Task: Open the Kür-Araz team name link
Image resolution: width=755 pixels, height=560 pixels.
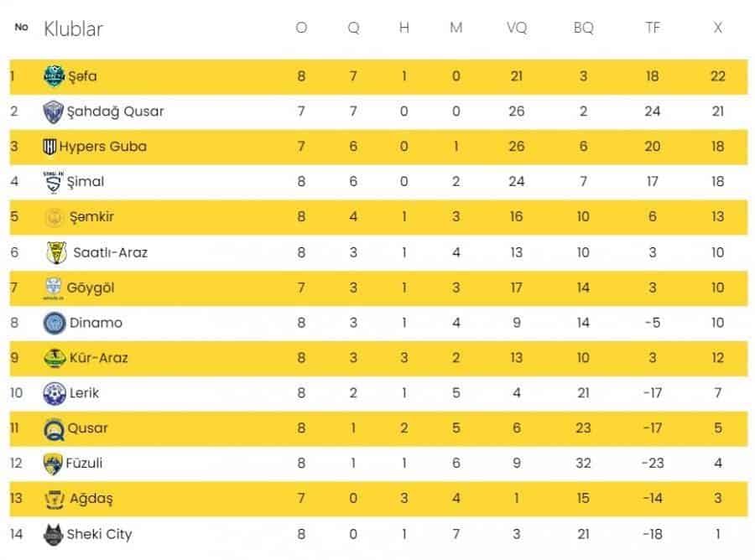Action: point(99,358)
